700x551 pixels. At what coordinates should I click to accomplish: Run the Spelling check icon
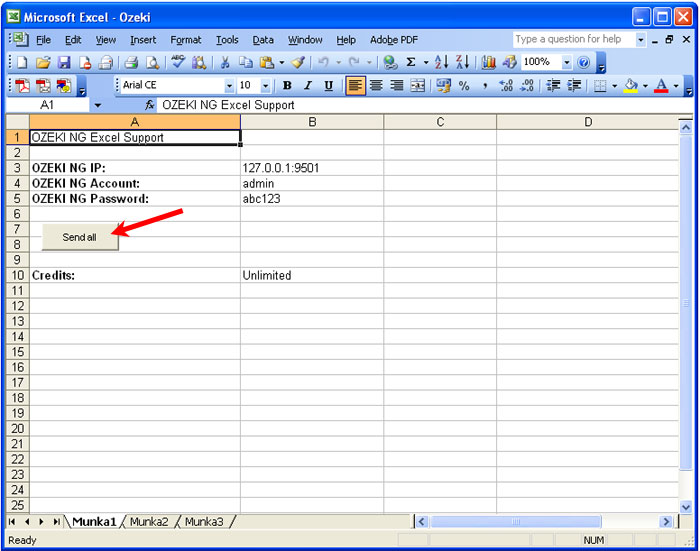178,62
